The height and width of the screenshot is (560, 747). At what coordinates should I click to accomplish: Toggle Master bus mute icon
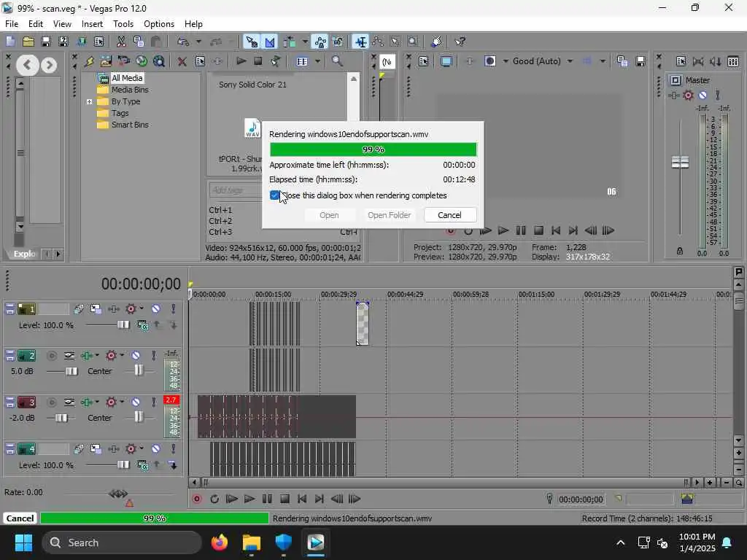point(703,96)
